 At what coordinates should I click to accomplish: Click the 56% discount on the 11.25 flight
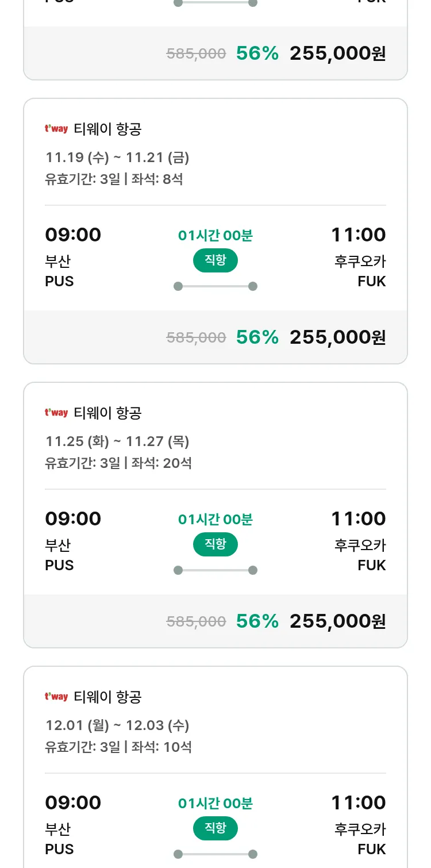tap(257, 621)
